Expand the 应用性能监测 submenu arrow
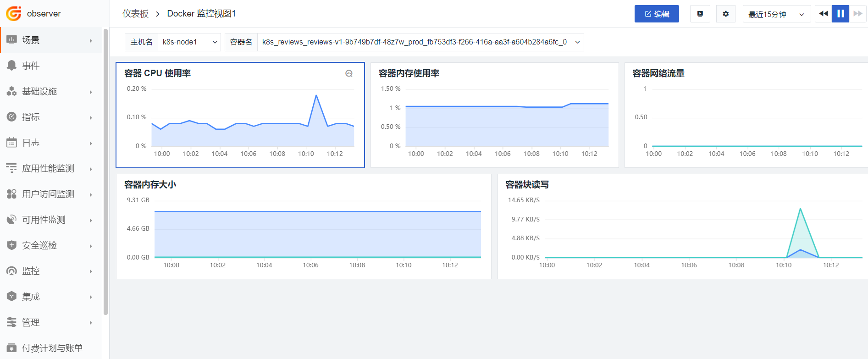Screen dimensions: 868x359 point(91,169)
